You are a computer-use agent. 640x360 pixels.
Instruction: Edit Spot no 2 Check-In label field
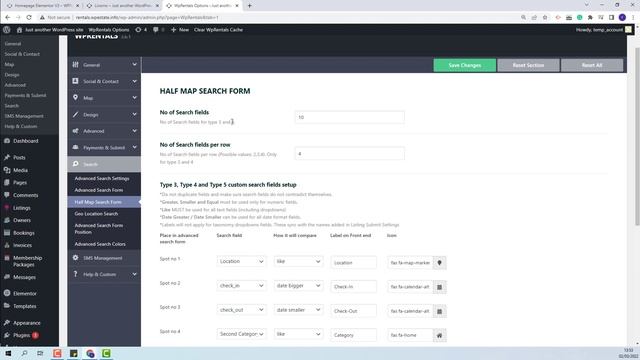(353, 287)
